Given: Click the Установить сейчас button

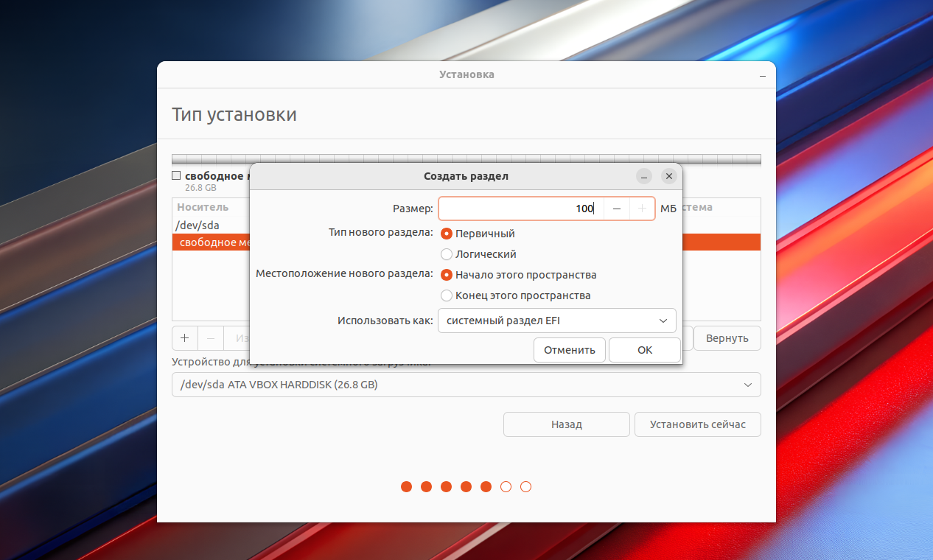Looking at the screenshot, I should tap(697, 424).
